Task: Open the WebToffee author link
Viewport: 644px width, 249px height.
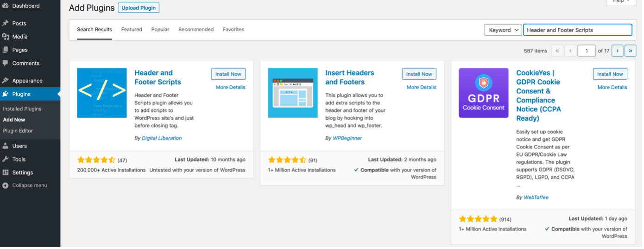Action: 536,198
